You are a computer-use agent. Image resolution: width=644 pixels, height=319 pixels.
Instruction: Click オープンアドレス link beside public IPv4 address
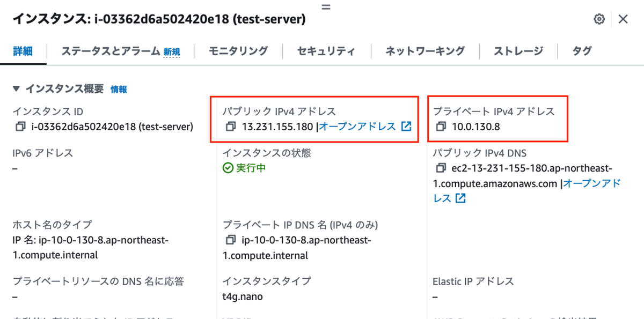click(357, 127)
